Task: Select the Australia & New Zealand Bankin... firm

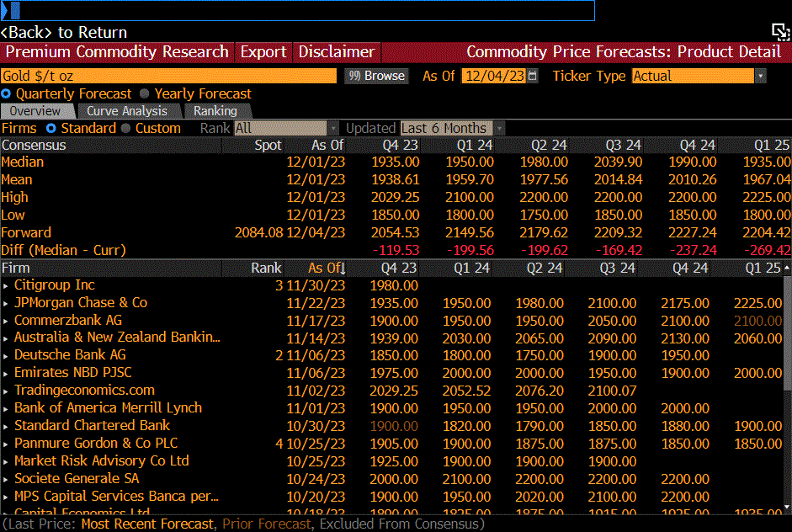Action: coord(117,337)
